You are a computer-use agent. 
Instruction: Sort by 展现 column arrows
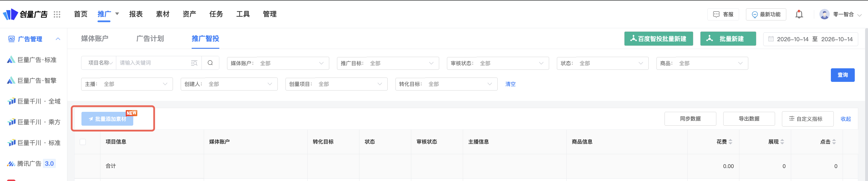pos(782,142)
